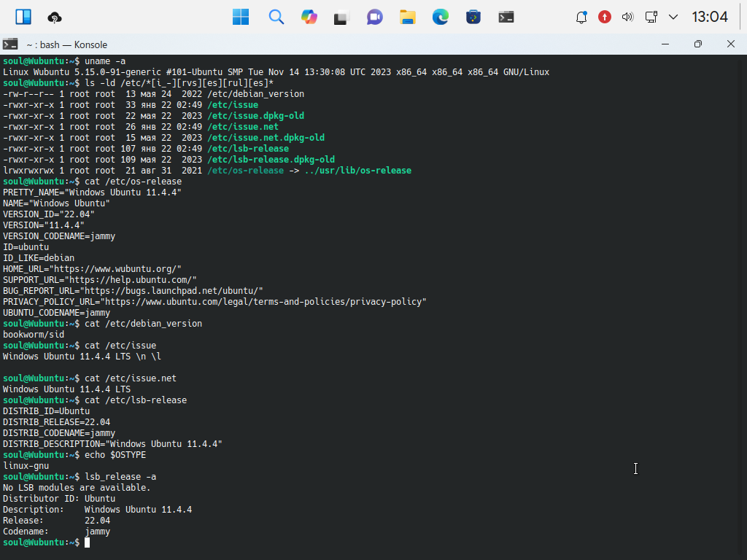This screenshot has height=560, width=747.
Task: Click the 'Linux Wubuntu 5.15.0-91-generic' kernel line
Action: (x=276, y=72)
